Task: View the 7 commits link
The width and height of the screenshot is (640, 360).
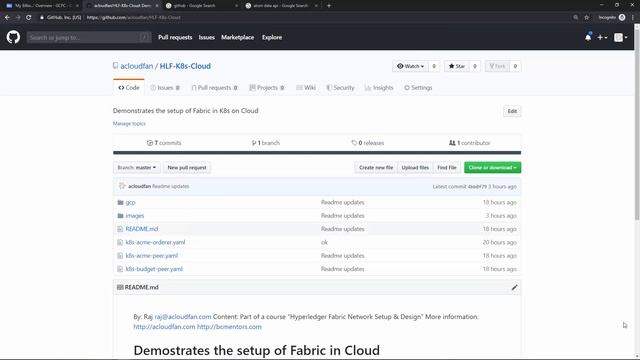Action: 164,143
